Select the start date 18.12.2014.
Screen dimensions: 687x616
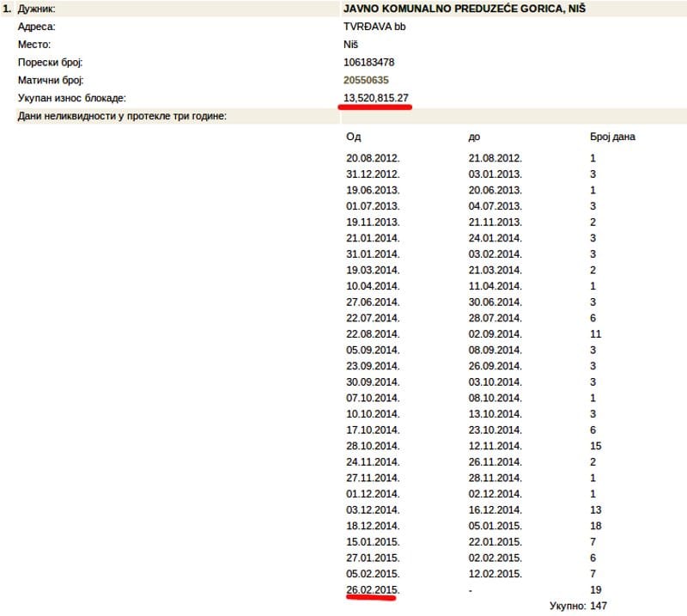[x=373, y=526]
